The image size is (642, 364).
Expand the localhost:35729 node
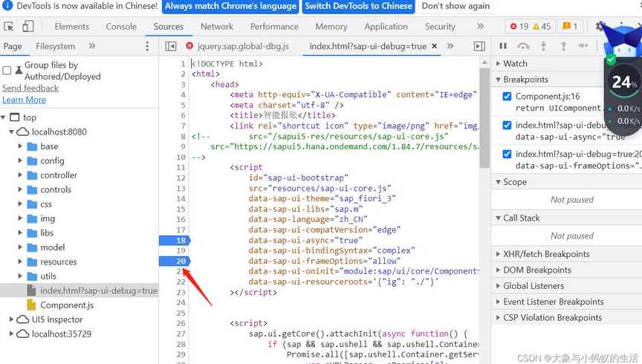[11, 334]
